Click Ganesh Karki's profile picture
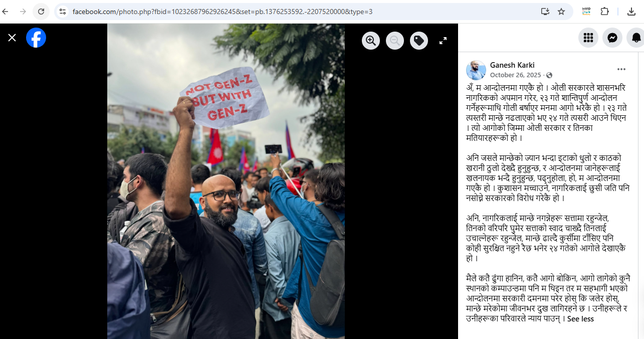Screen dimensions: 644x339 476,70
